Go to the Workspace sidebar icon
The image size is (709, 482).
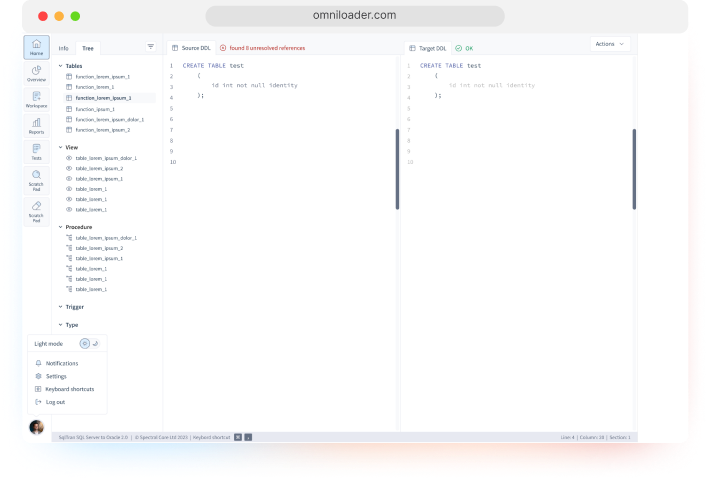pyautogui.click(x=37, y=99)
